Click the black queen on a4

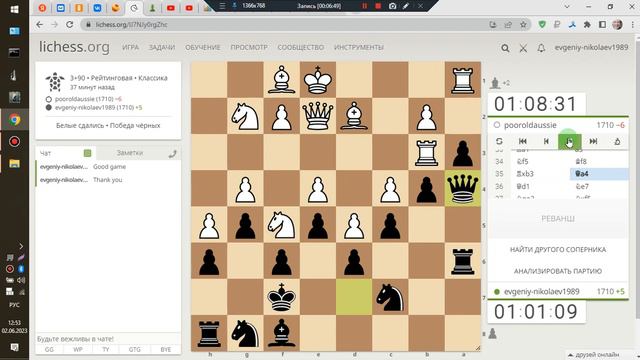(462, 189)
